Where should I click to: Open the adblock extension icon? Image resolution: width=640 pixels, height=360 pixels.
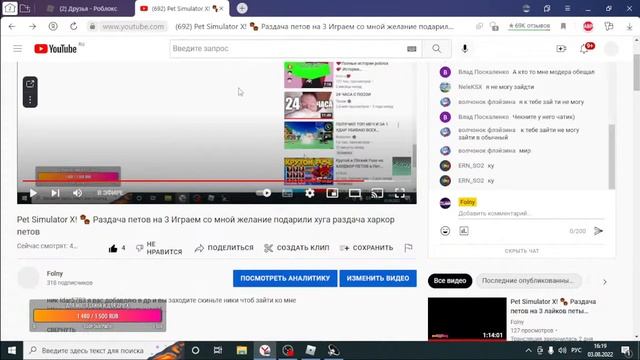point(588,27)
